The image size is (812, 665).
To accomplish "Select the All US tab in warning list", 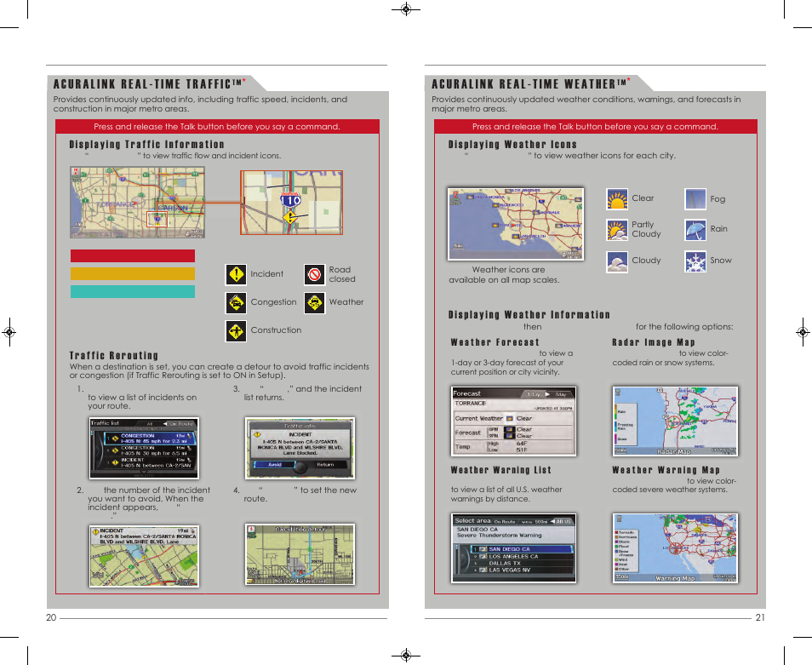I will pos(562,521).
